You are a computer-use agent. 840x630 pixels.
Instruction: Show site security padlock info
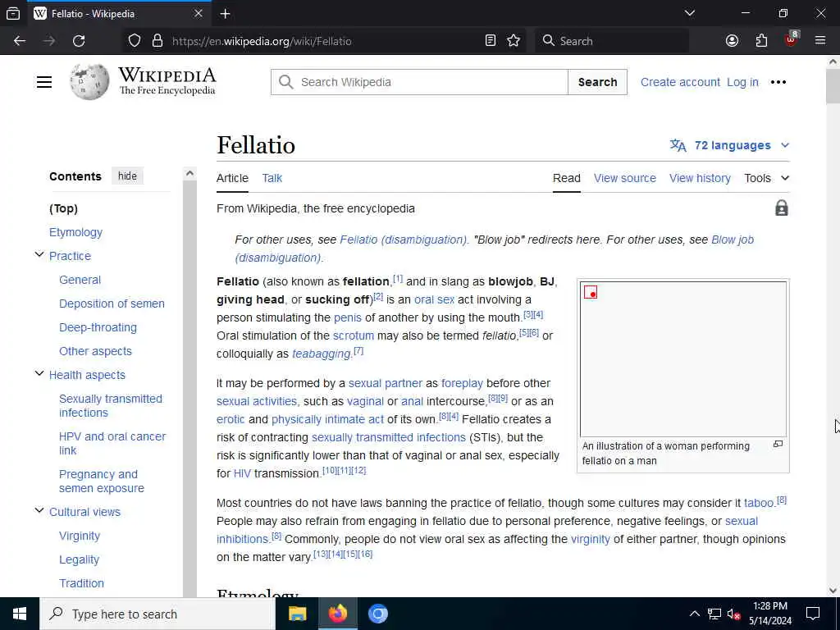click(157, 41)
